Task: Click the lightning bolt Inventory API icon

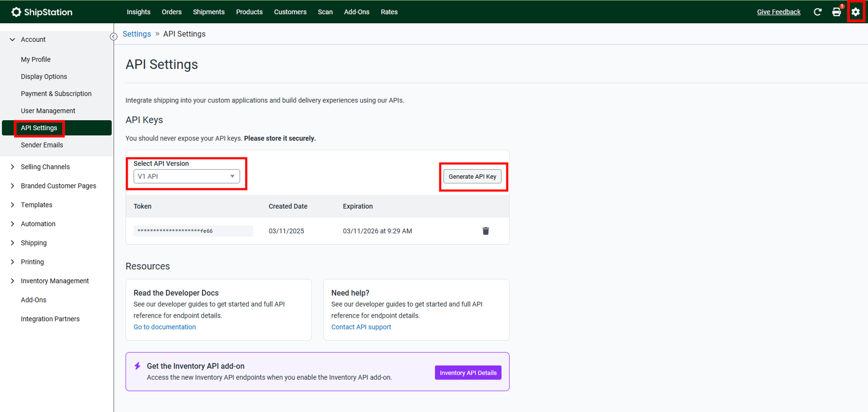Action: pyautogui.click(x=137, y=366)
